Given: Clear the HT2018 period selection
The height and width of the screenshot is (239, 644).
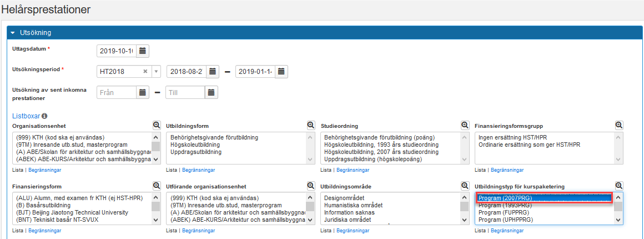Looking at the screenshot, I should coord(145,72).
